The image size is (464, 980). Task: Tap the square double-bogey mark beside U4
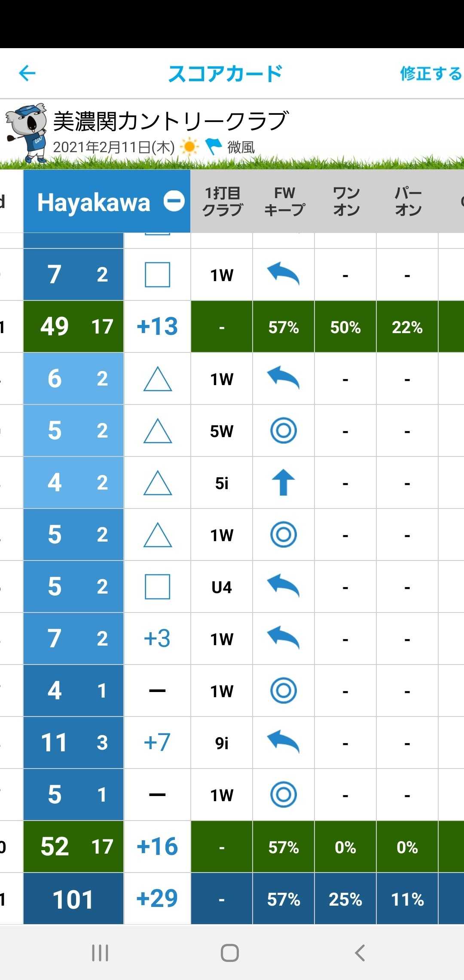(x=157, y=587)
